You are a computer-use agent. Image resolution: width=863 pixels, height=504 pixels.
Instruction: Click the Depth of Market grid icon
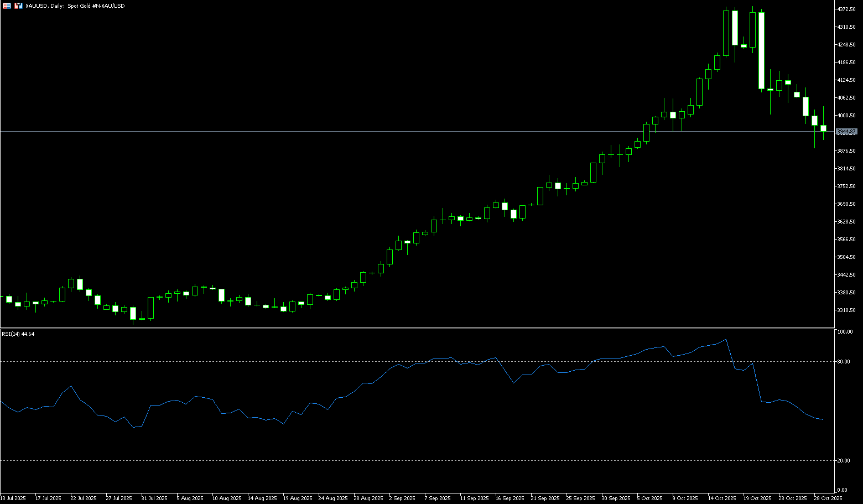click(7, 6)
